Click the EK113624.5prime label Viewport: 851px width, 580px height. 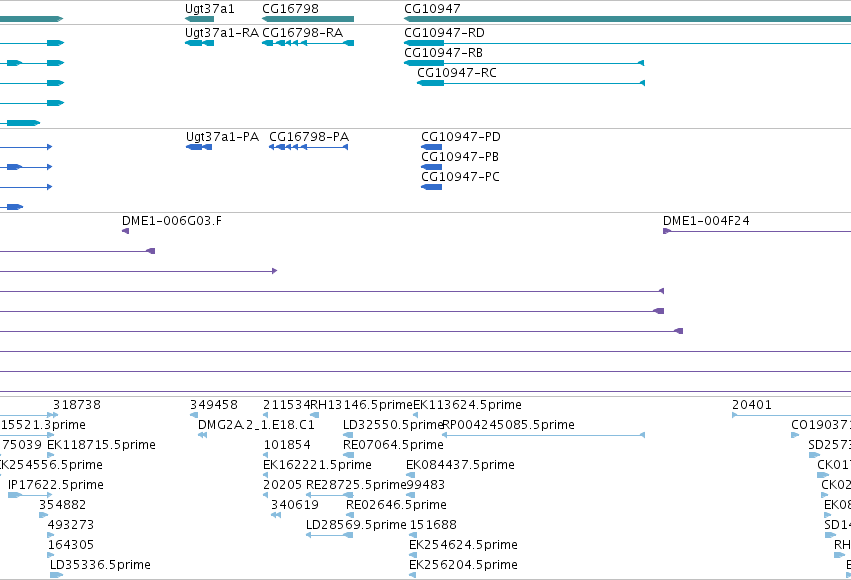tap(467, 405)
